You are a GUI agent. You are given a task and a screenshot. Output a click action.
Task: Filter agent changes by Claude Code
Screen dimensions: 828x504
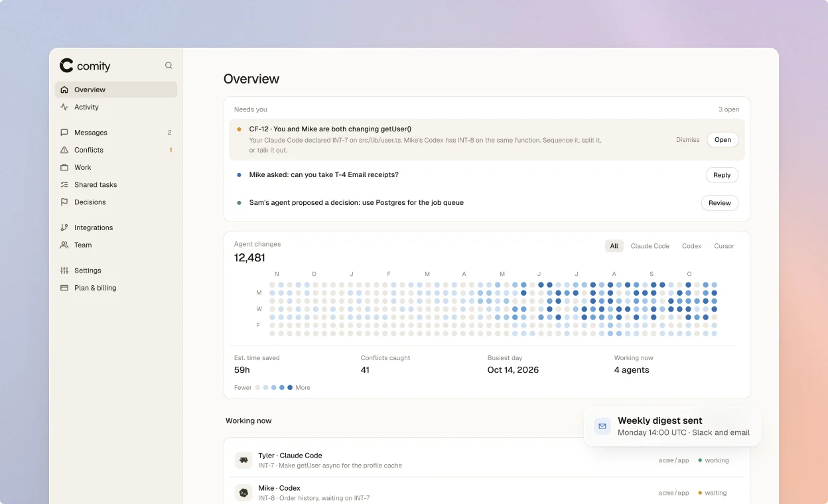pos(650,246)
